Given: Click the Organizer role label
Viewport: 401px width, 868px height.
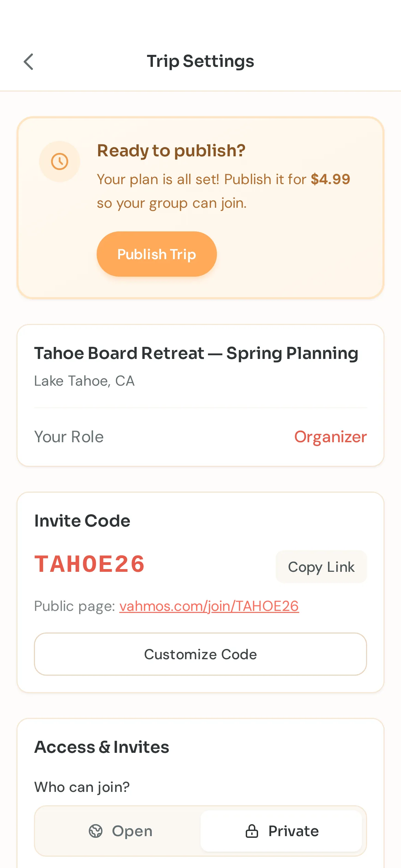Looking at the screenshot, I should point(330,436).
